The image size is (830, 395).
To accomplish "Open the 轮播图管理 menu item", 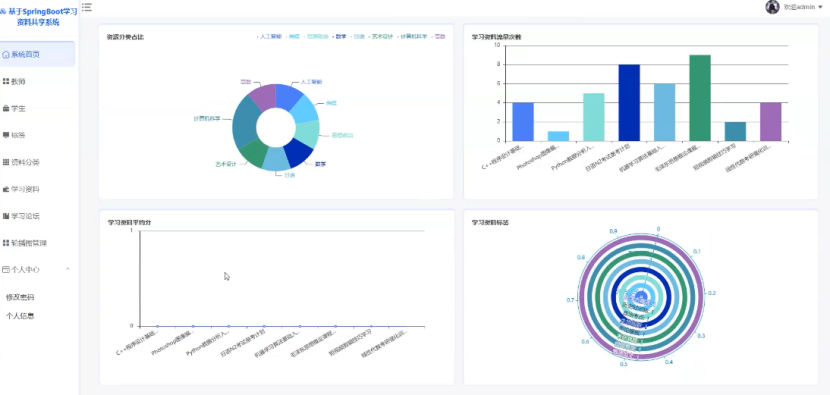I will coord(37,243).
